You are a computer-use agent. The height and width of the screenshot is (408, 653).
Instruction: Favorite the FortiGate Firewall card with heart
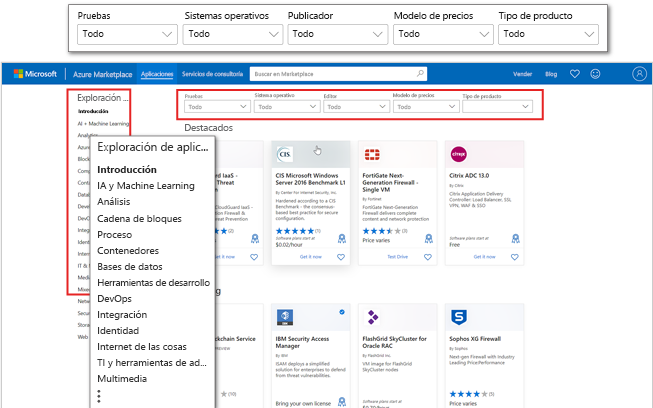428,257
